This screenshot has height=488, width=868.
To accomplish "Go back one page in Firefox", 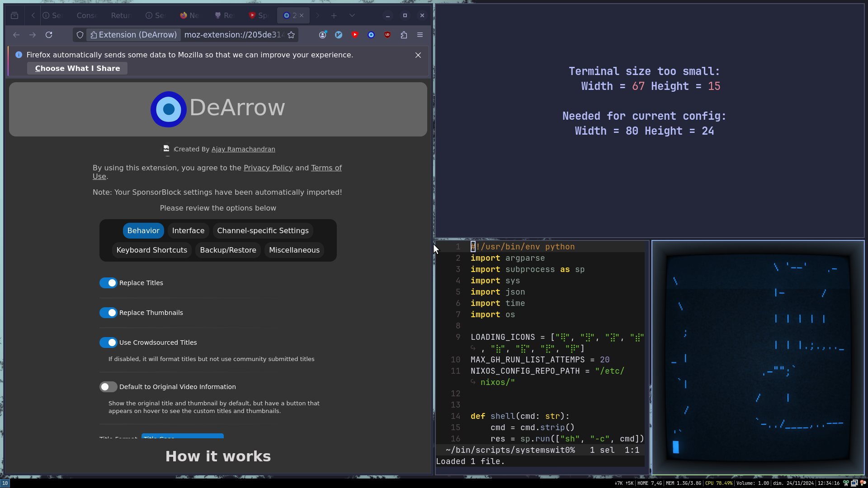I will 16,35.
